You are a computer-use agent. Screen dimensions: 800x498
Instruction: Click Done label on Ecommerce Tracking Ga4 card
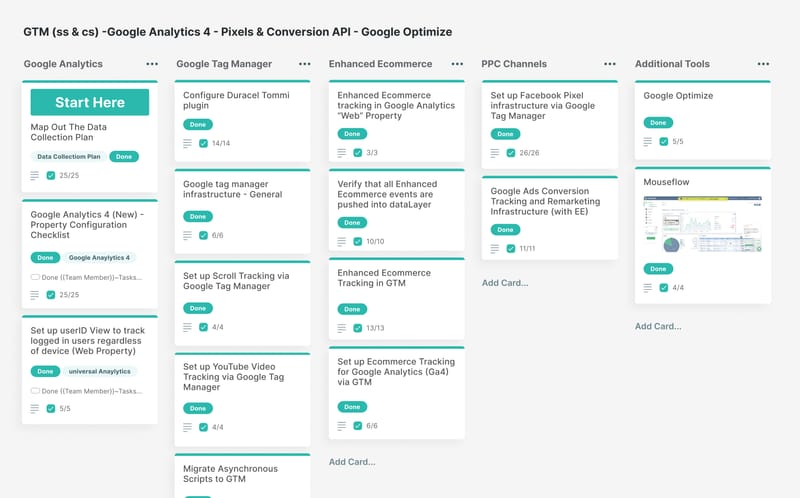coord(352,407)
